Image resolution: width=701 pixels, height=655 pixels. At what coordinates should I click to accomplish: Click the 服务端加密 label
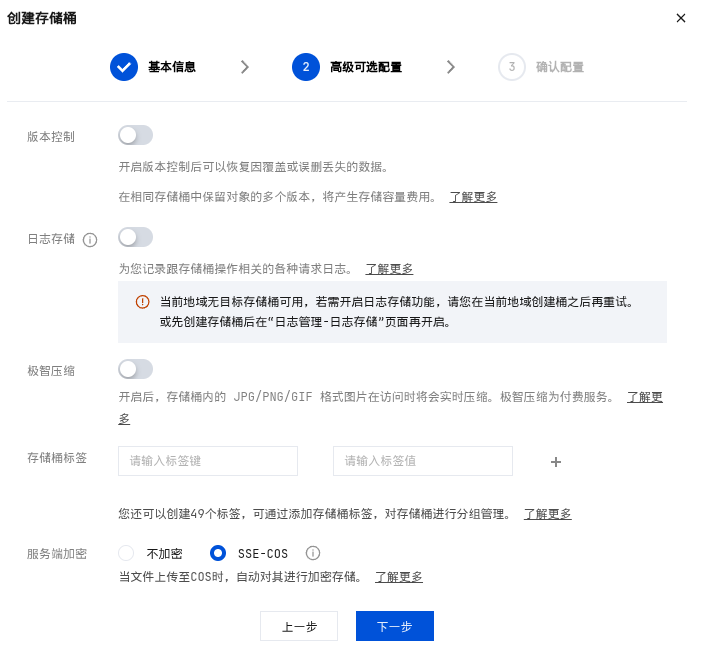pos(57,554)
